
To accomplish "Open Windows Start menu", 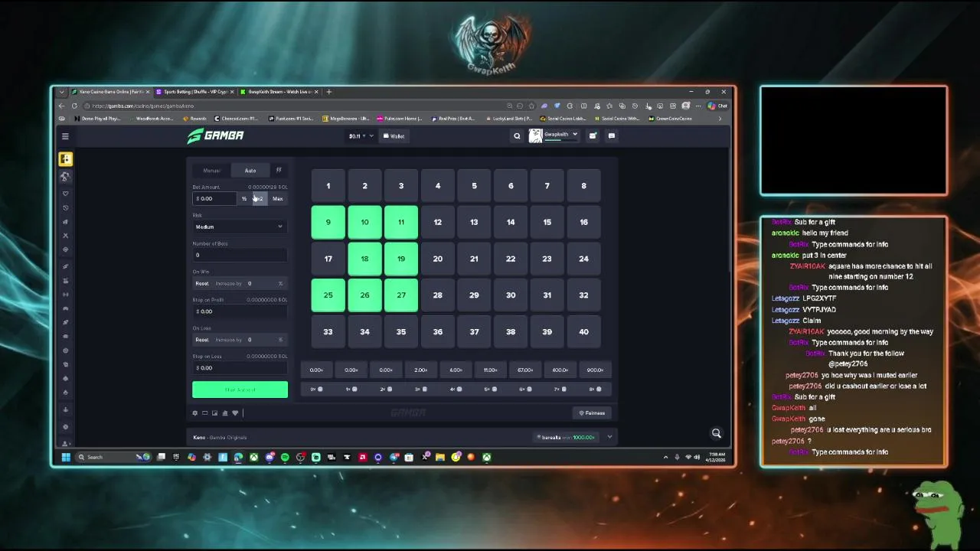I will click(66, 457).
